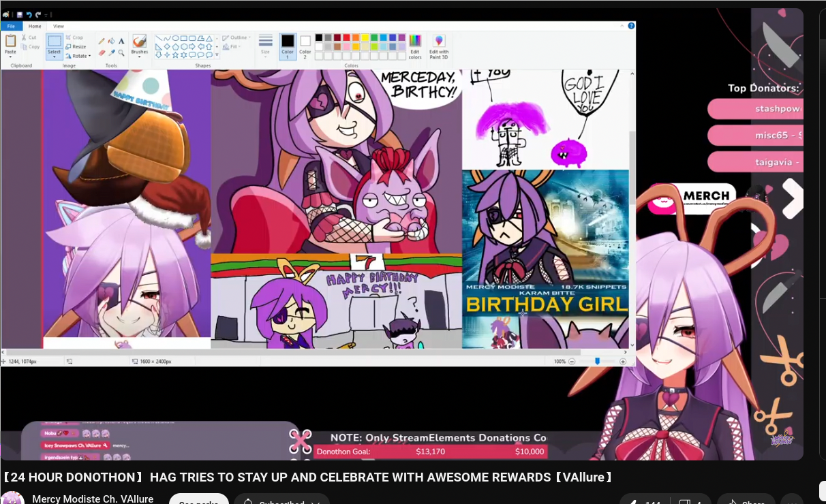Set Color 1 as active color
This screenshot has width=826, height=504.
pyautogui.click(x=288, y=46)
